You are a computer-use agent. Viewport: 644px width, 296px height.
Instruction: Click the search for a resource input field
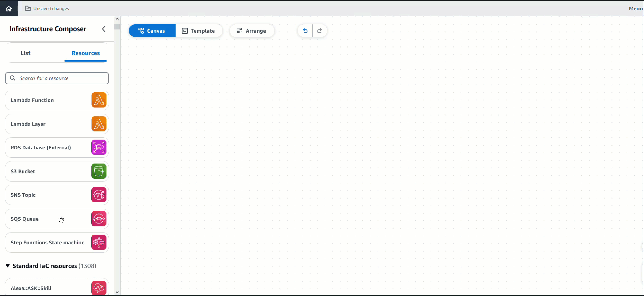[x=57, y=78]
